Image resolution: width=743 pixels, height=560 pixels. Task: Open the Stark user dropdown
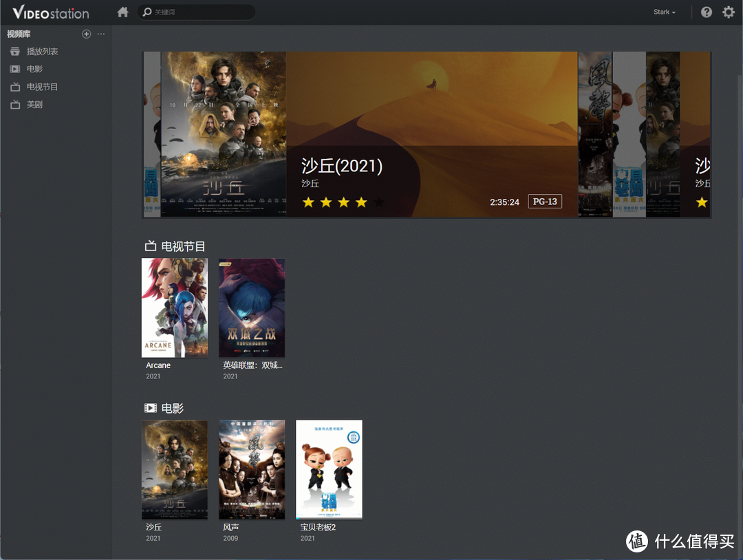click(665, 12)
